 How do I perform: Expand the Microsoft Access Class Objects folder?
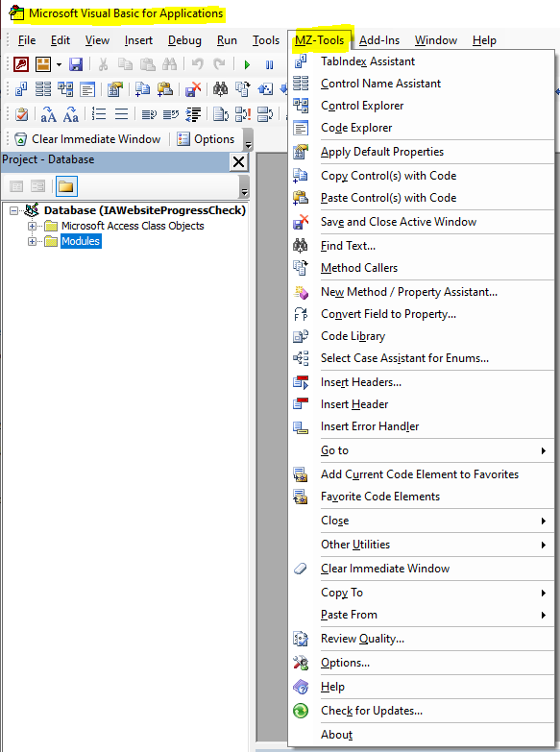32,226
